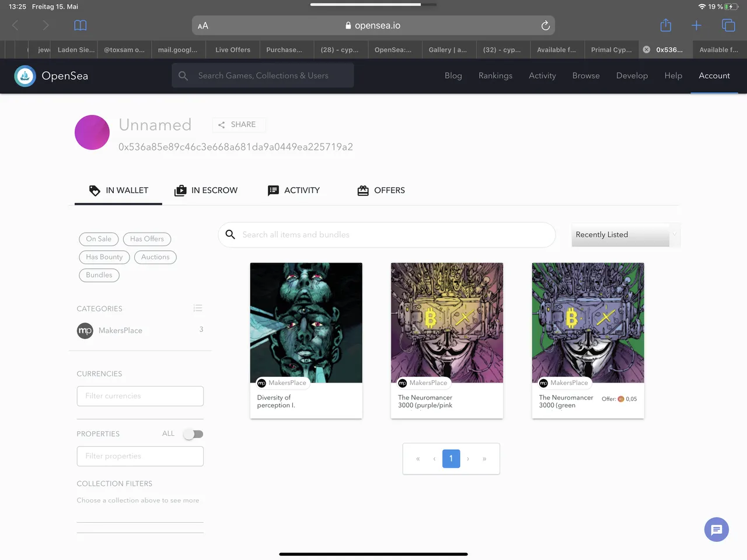Reload the opensea.io page
Screen dimensions: 747x560
point(546,25)
